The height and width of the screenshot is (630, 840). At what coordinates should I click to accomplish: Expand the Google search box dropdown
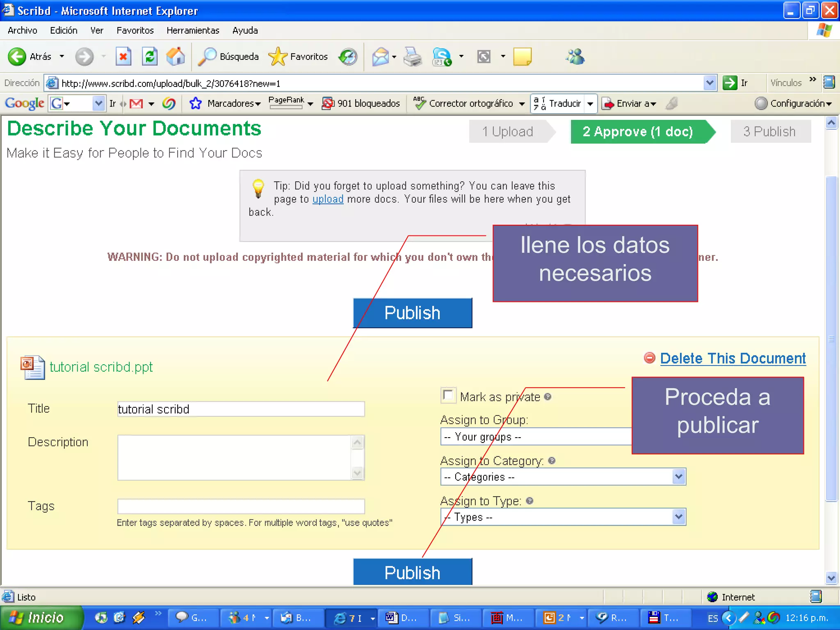click(98, 103)
